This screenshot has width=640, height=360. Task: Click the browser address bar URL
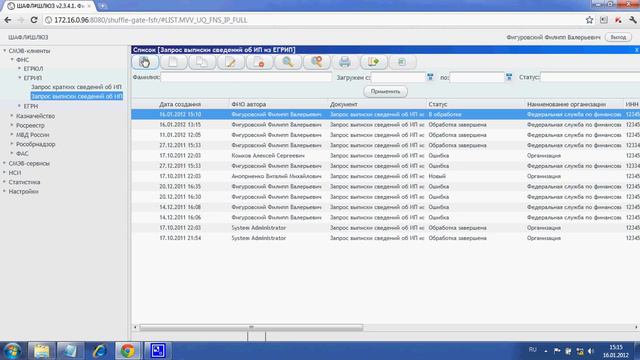pos(151,20)
